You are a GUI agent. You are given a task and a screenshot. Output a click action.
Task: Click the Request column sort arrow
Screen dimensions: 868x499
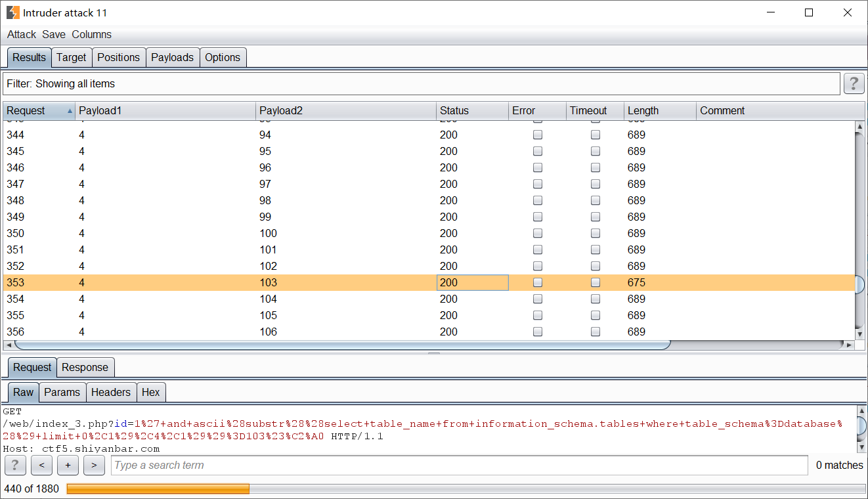(x=70, y=111)
